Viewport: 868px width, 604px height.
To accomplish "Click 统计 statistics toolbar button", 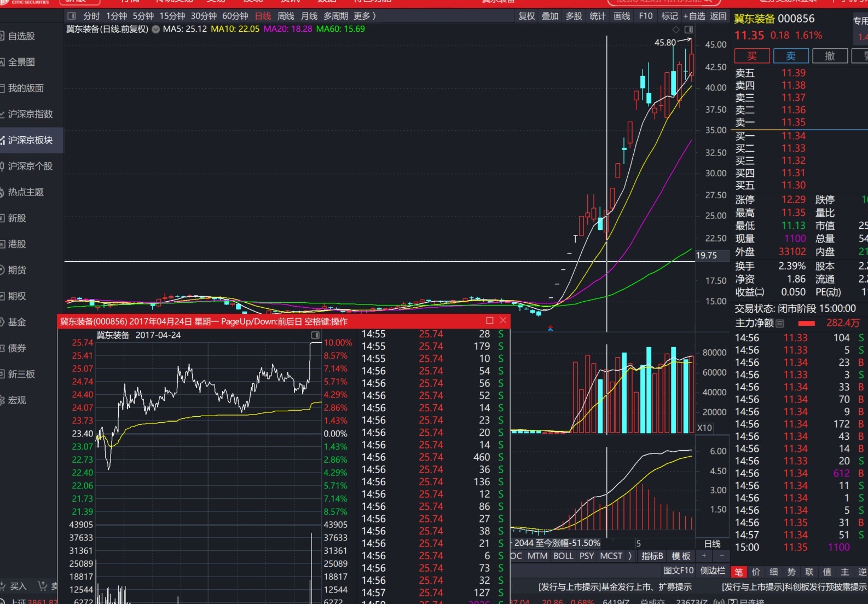I will [x=598, y=16].
